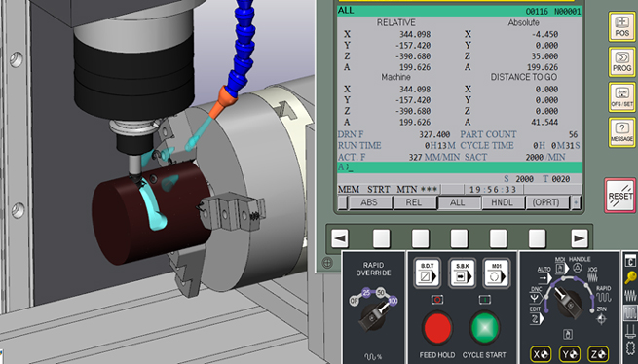Click the yellow key lock icon
Viewport: 638px width, 364px height.
coord(630,277)
